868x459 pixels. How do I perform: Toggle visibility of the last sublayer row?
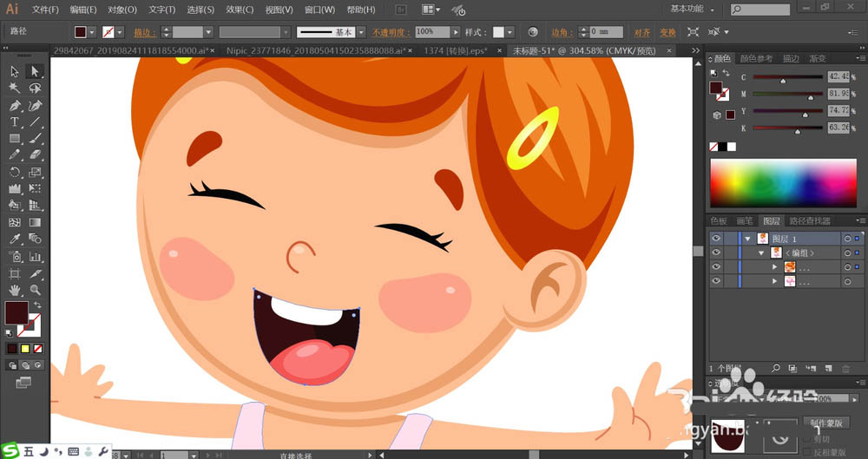point(716,281)
